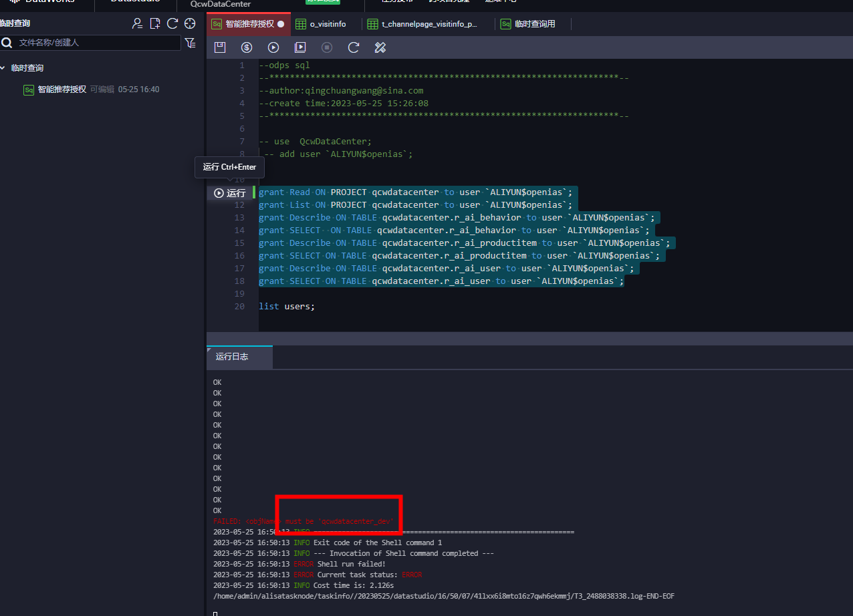Open 智能推荐授权 in the file tree

[62, 90]
